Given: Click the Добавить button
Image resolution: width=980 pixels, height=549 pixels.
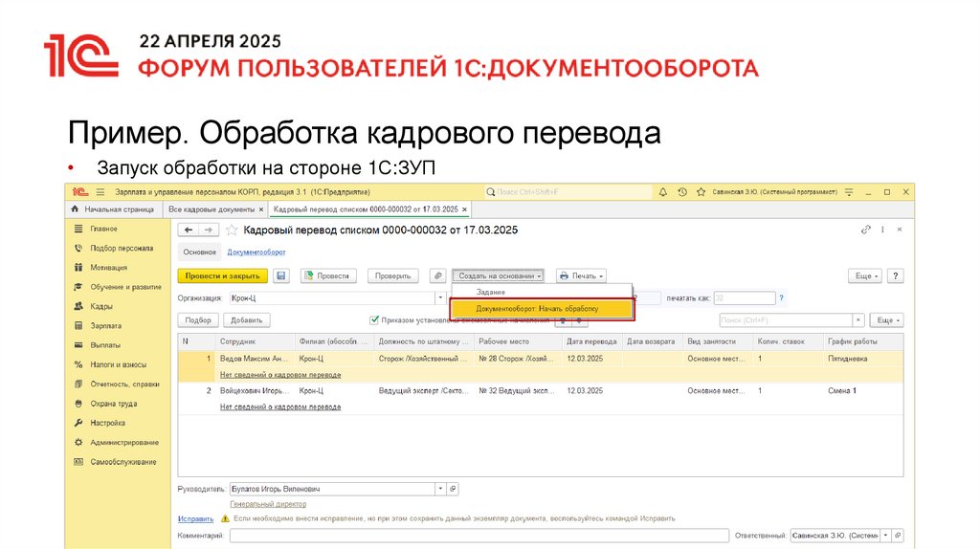Looking at the screenshot, I should 247,319.
